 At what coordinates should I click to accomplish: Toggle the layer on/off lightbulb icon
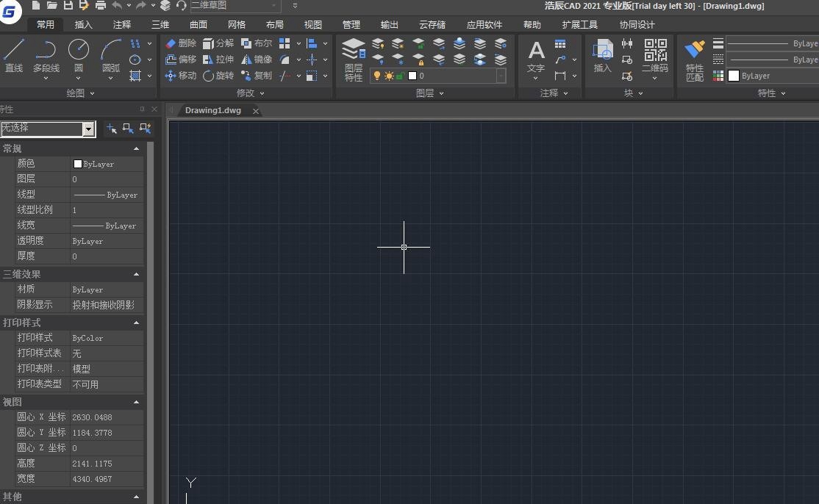tap(376, 76)
